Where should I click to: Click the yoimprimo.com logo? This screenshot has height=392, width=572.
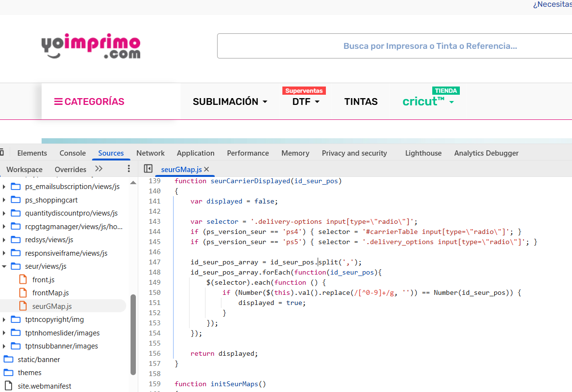click(x=91, y=47)
